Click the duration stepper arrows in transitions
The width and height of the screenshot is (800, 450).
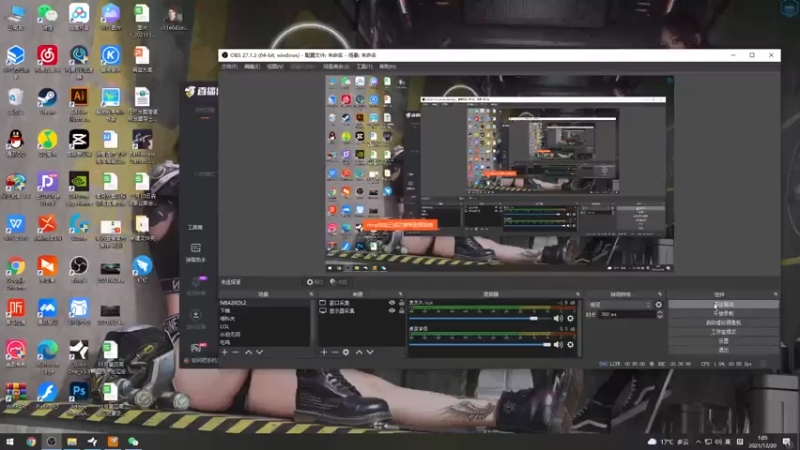(x=659, y=314)
